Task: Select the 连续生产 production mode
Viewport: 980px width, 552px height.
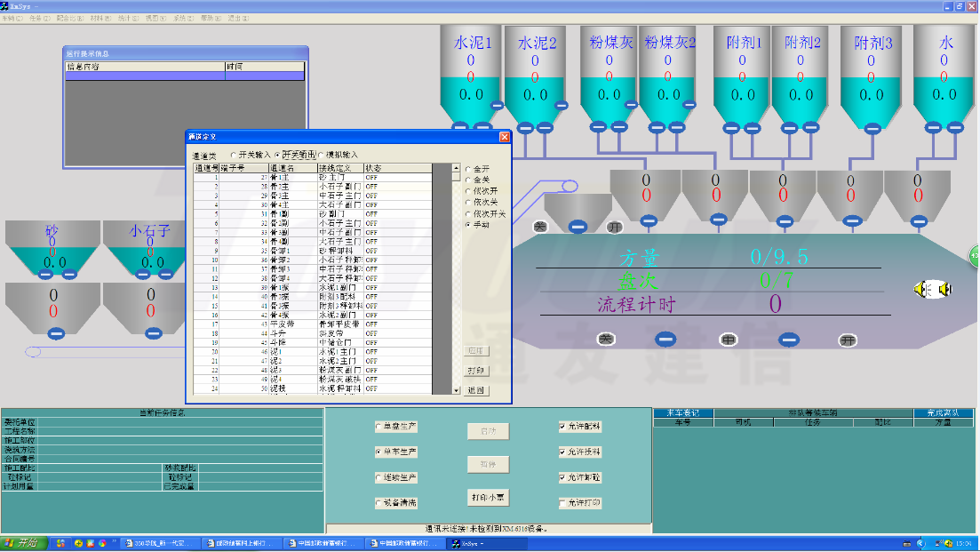Action: pos(380,478)
